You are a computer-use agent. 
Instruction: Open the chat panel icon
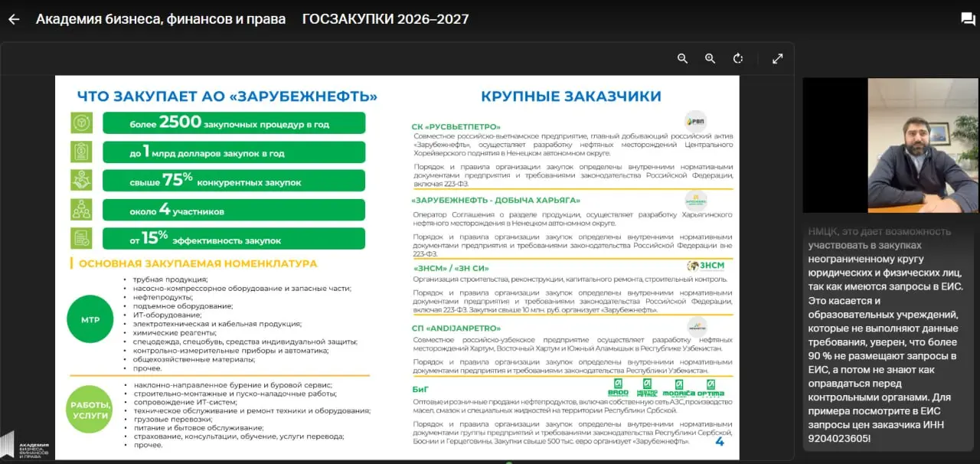pyautogui.click(x=968, y=19)
